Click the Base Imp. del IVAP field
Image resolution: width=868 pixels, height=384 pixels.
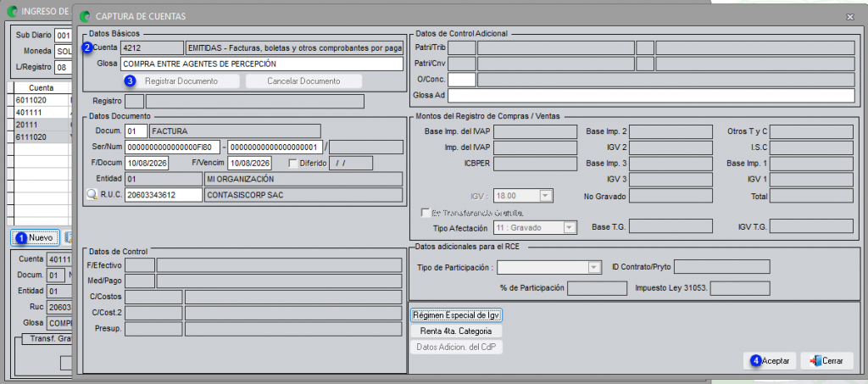click(536, 131)
